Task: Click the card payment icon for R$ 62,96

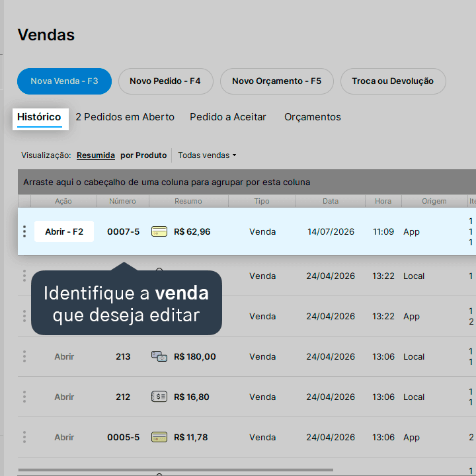Action: (159, 231)
